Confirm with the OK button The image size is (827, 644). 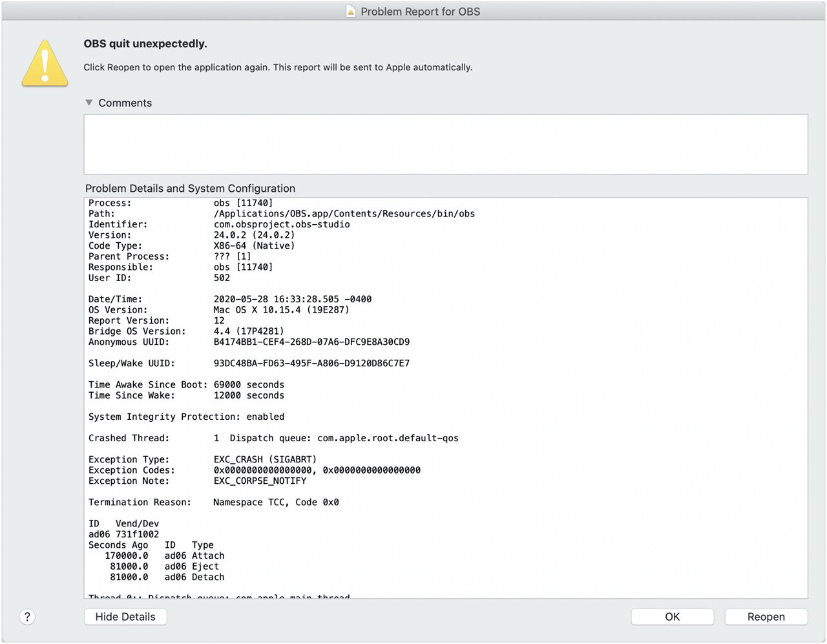click(672, 617)
